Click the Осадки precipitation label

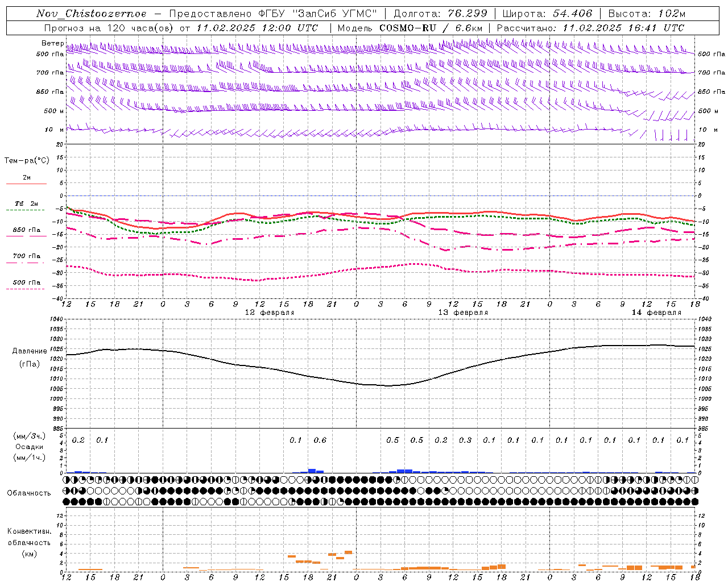tap(30, 447)
